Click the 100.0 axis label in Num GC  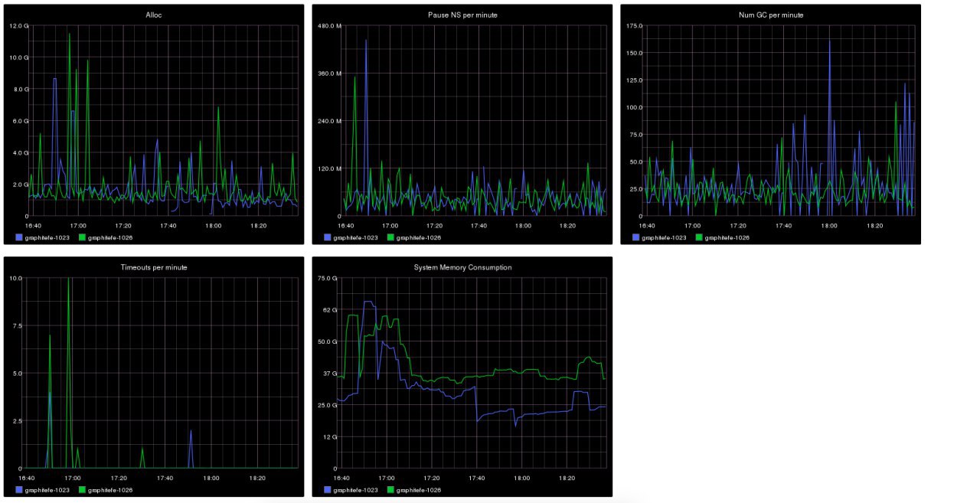tap(634, 107)
